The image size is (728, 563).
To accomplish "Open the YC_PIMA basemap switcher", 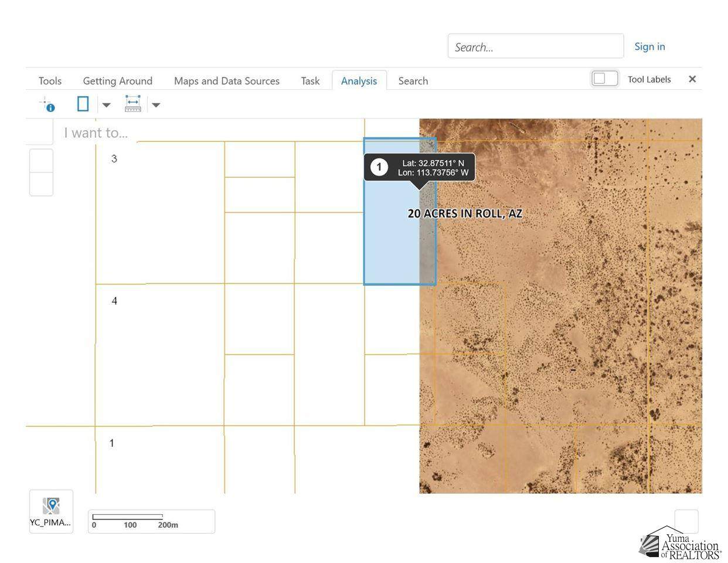I will point(51,511).
